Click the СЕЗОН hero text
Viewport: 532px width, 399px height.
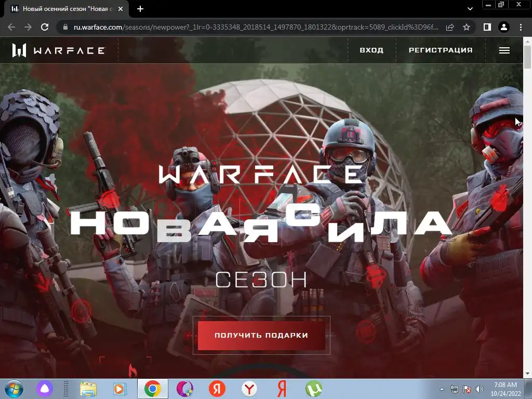pyautogui.click(x=261, y=279)
